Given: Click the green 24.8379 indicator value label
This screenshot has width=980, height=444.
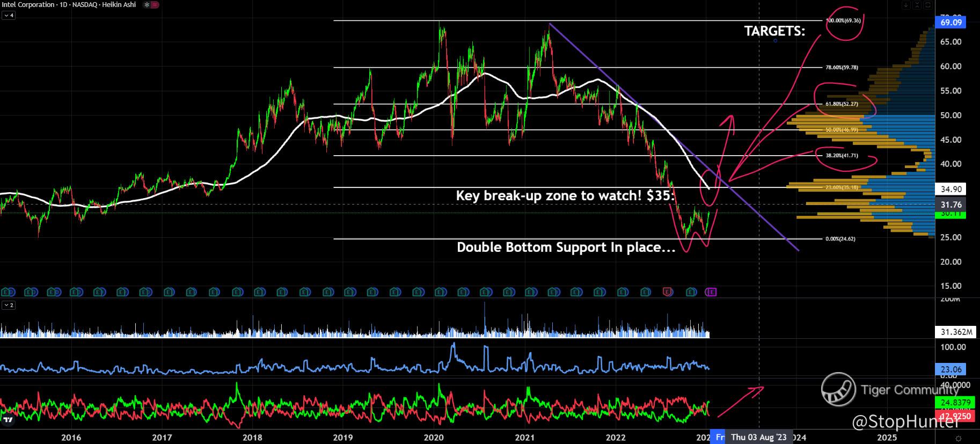Looking at the screenshot, I should (x=955, y=403).
